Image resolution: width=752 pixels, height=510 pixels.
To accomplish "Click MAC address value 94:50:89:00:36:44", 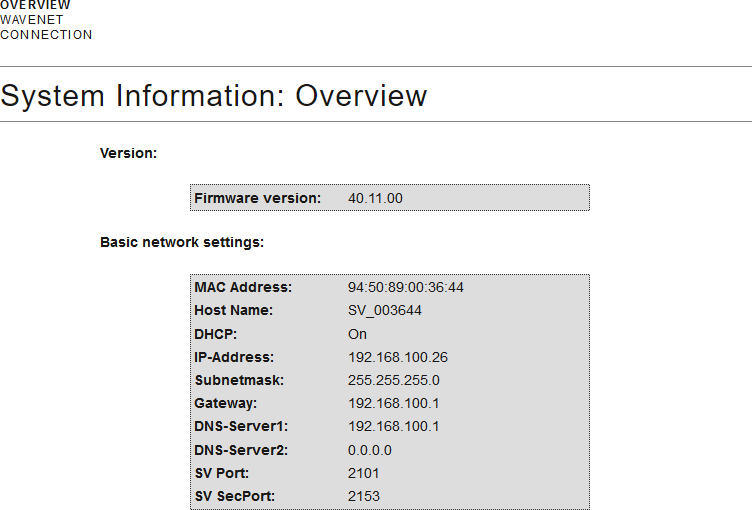I will [405, 287].
